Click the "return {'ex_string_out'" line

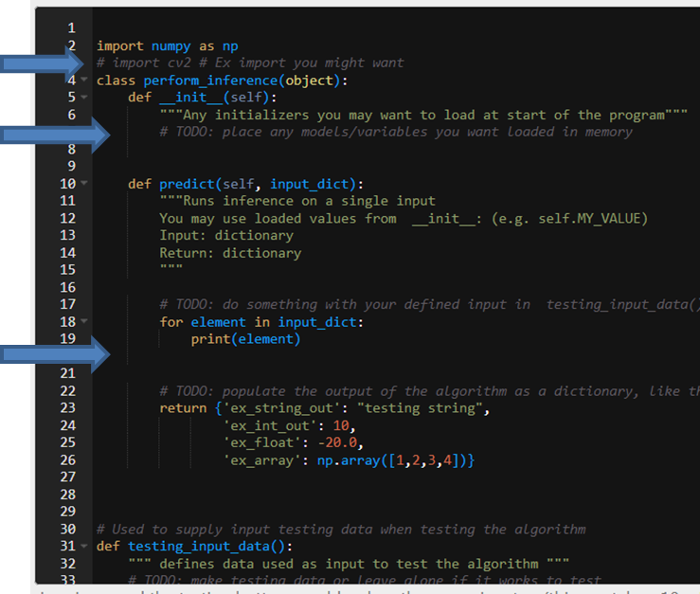click(x=325, y=408)
